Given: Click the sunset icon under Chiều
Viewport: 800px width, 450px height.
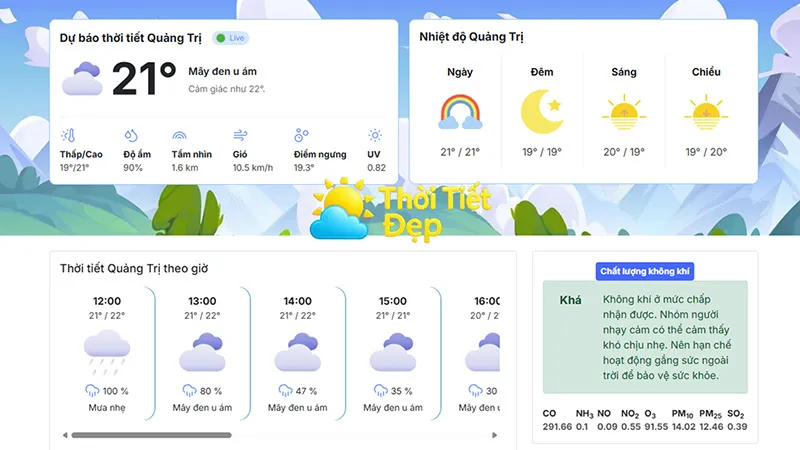Looking at the screenshot, I should coord(705,112).
